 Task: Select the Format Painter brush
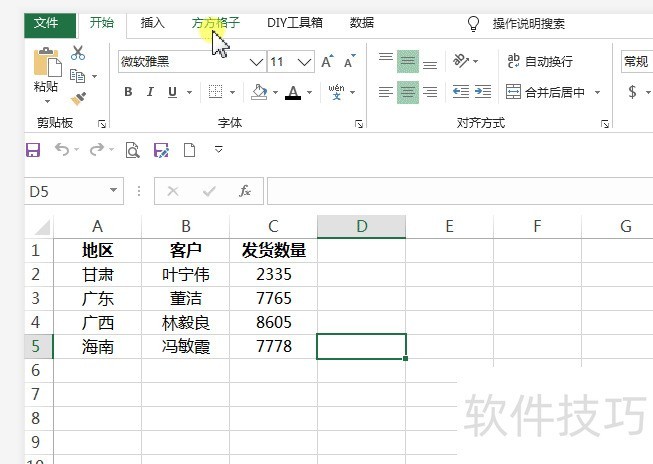tap(78, 99)
